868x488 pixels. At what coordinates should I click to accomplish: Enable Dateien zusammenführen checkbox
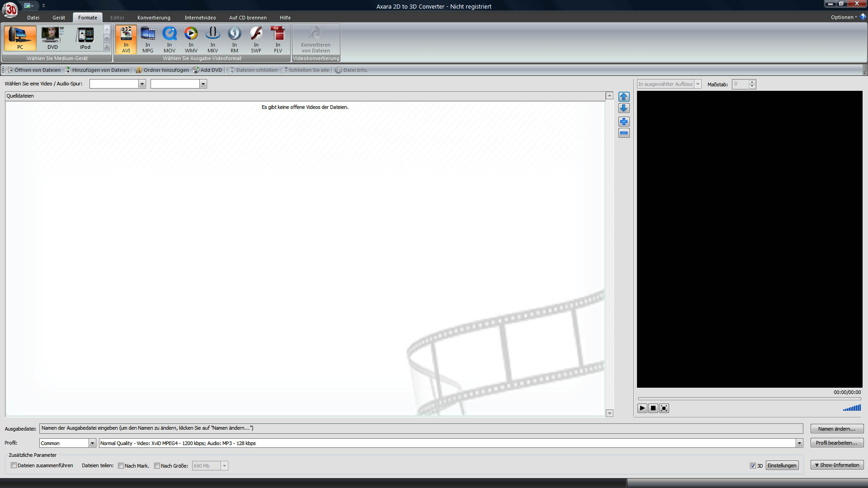point(14,465)
